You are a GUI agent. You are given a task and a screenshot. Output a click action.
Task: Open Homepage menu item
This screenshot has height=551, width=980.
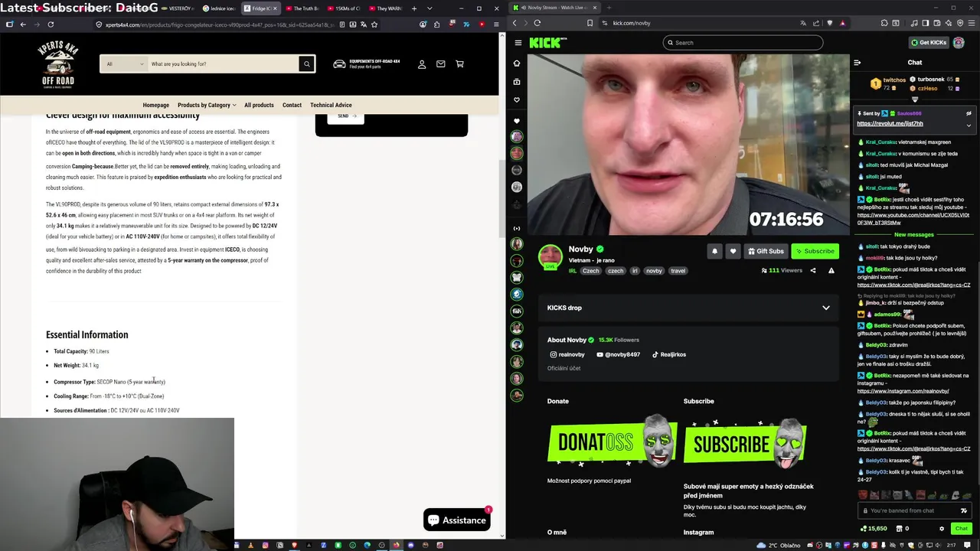156,105
